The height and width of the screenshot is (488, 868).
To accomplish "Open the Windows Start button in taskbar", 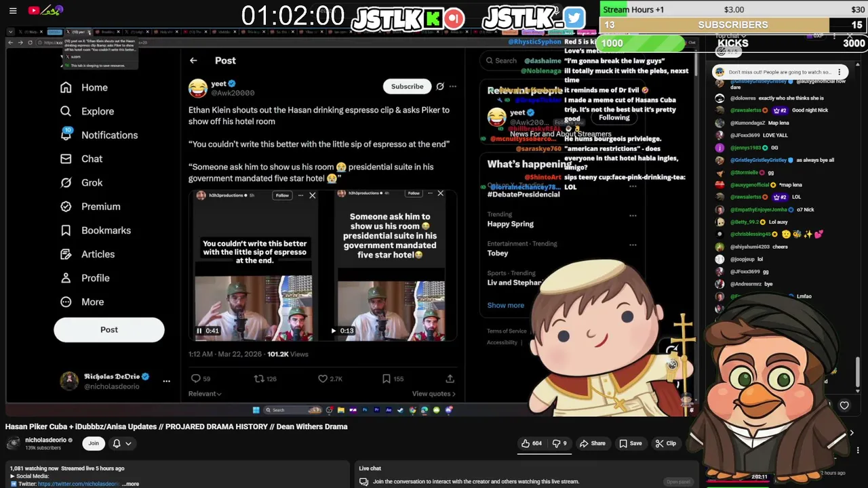I will pyautogui.click(x=256, y=410).
